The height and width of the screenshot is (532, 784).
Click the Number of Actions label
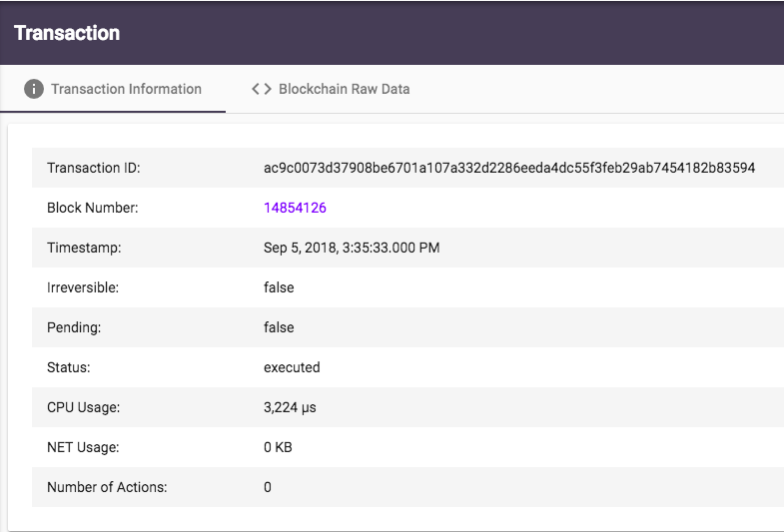click(107, 487)
